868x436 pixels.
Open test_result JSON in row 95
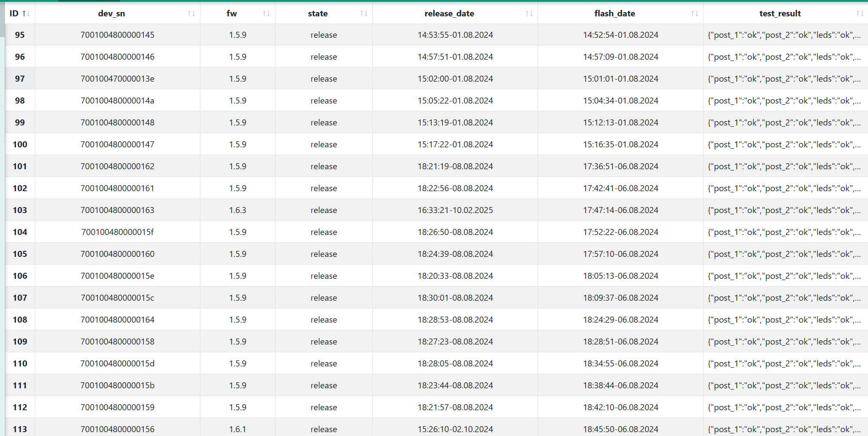tap(784, 35)
